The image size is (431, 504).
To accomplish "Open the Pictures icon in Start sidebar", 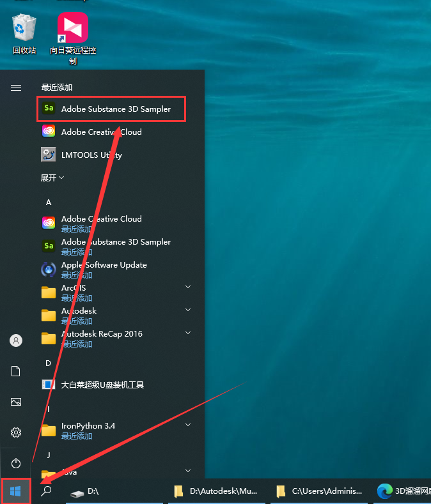I will coord(16,402).
